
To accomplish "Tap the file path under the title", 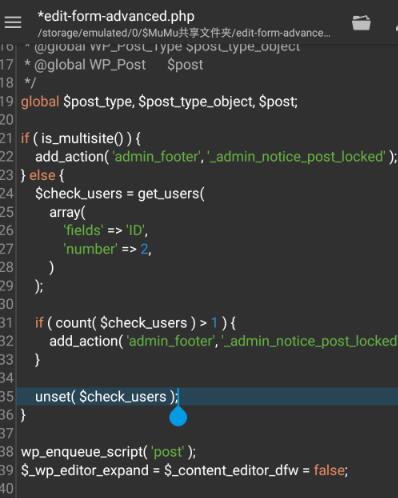I will [184, 33].
